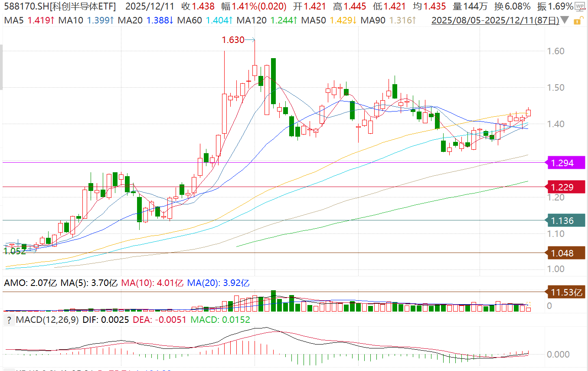Open the date range dropdown triangle

[565, 20]
